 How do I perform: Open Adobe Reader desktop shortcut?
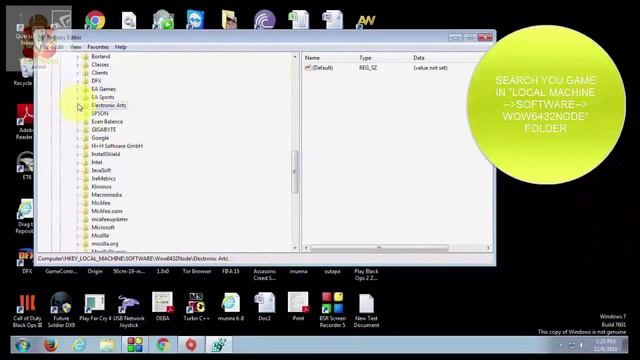(25, 122)
